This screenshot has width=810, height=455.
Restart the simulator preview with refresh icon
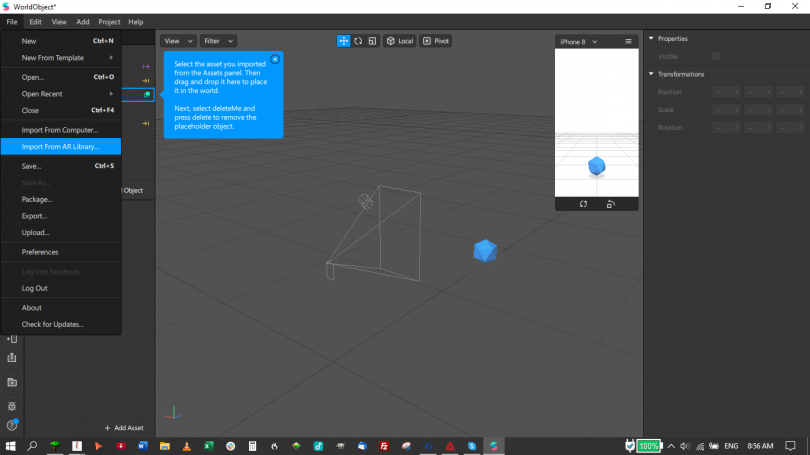click(x=584, y=204)
